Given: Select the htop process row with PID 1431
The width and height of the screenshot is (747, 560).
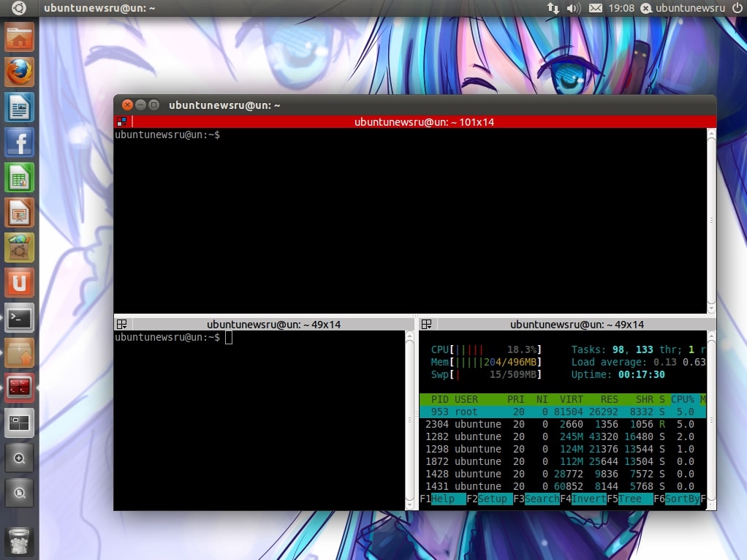Looking at the screenshot, I should pos(563,486).
